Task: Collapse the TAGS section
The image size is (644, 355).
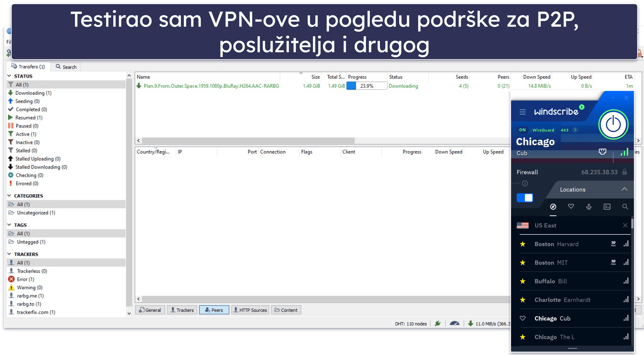Action: point(9,225)
